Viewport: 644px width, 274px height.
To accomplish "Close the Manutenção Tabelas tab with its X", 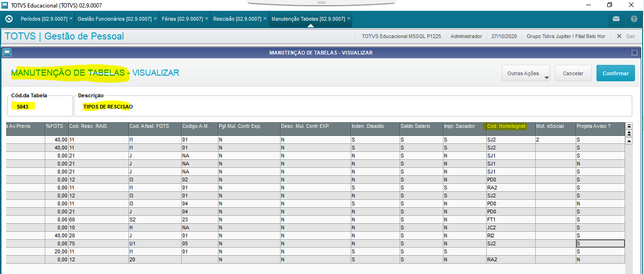I will click(x=348, y=19).
